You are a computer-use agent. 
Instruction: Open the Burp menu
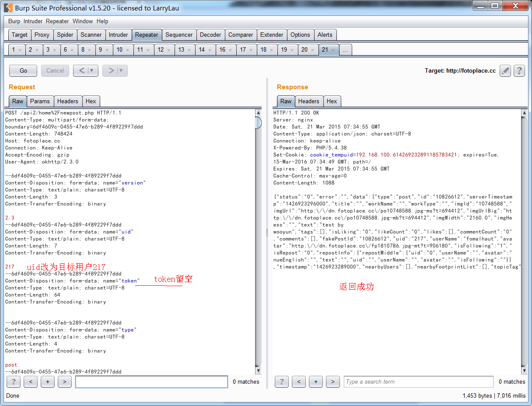click(14, 21)
